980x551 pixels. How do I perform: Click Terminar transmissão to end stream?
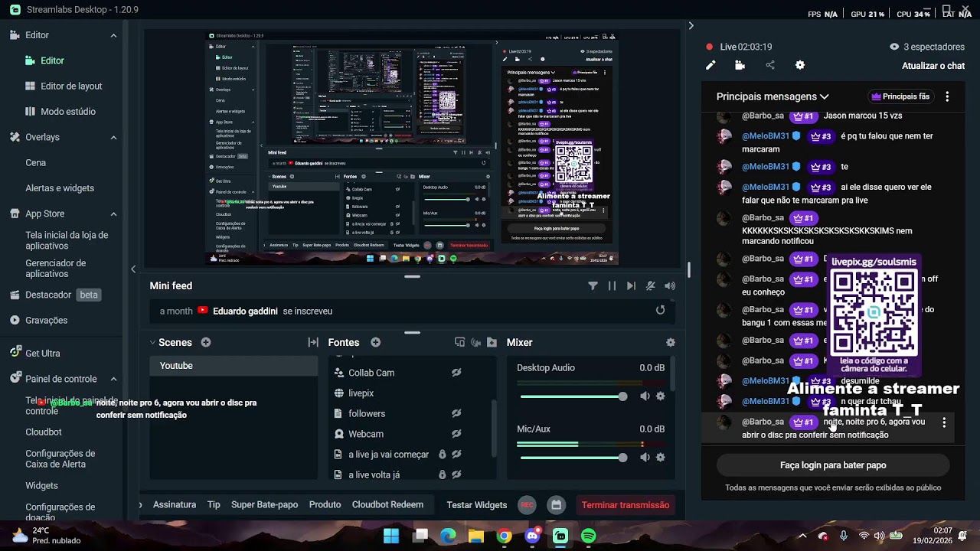click(x=626, y=505)
